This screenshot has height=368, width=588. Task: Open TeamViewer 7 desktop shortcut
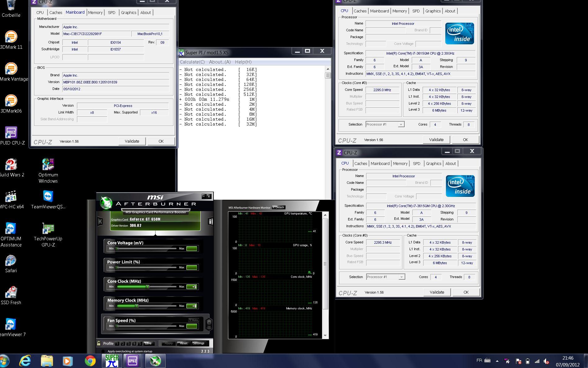(12, 327)
